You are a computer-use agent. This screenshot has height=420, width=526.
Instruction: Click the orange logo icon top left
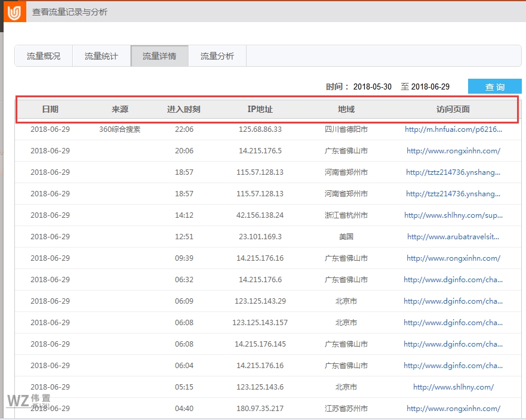[x=14, y=12]
